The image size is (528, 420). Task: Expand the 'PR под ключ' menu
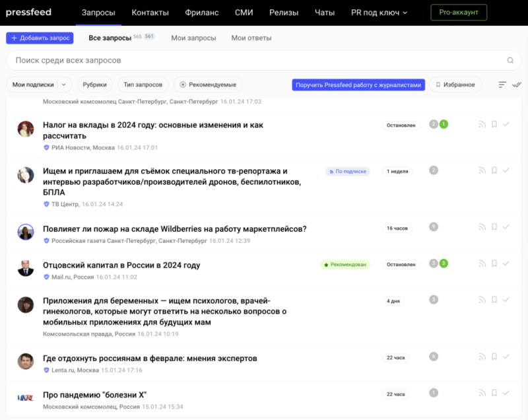[379, 13]
